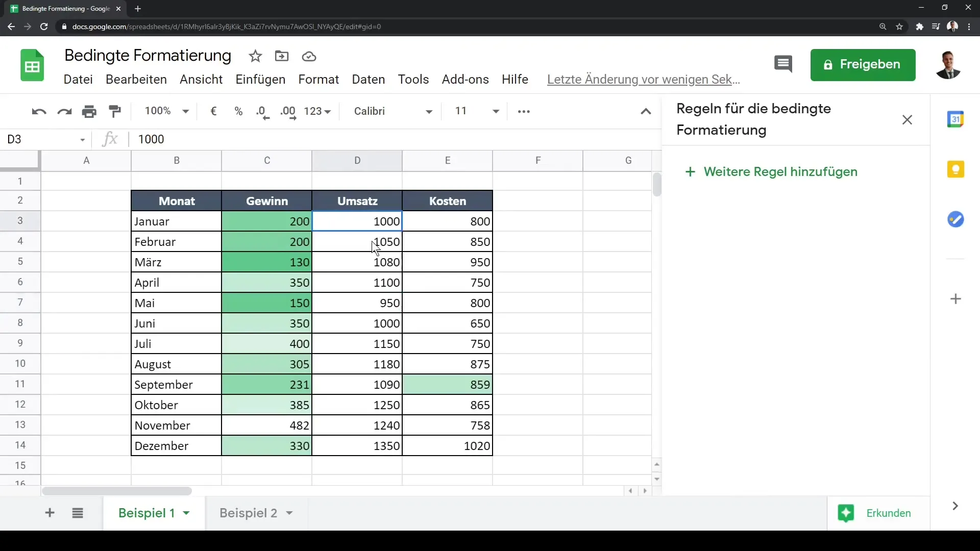The width and height of the screenshot is (980, 551).
Task: Close the conditional formatting rules panel
Action: 907,120
